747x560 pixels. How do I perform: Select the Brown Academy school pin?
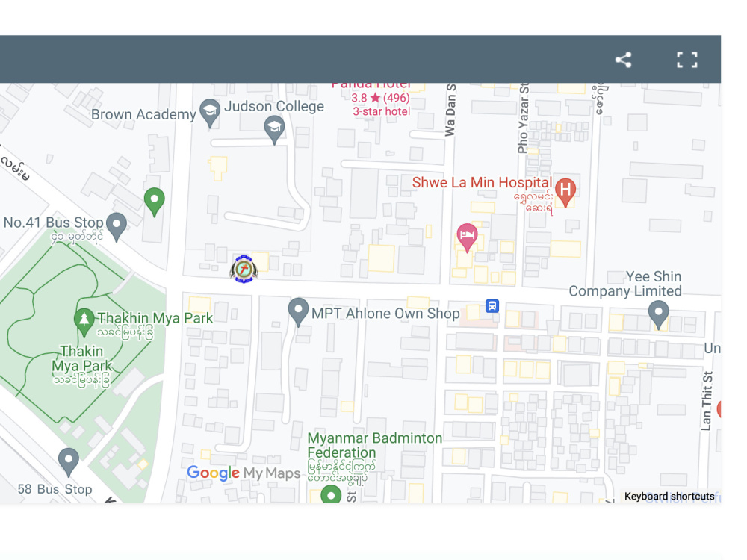coord(210,113)
